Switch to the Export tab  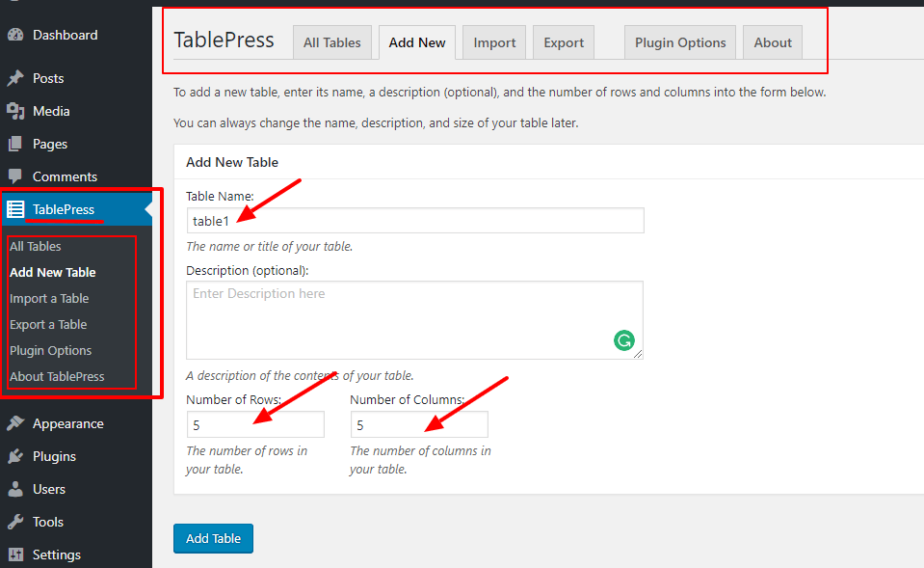[x=563, y=41]
